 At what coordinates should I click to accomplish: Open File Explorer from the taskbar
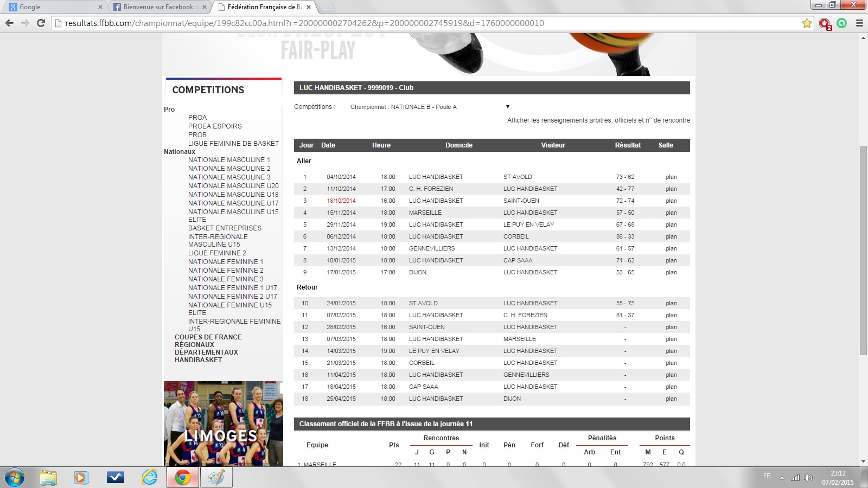coord(48,478)
